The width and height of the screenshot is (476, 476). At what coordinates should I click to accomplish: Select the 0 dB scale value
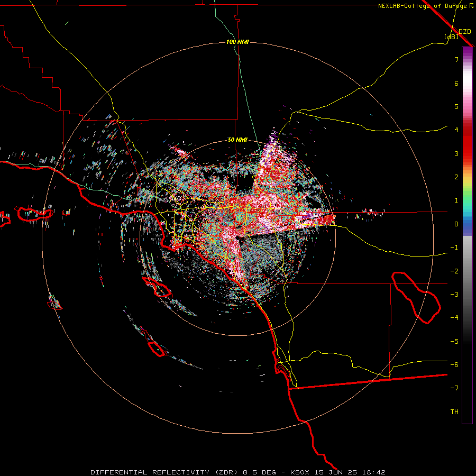click(x=456, y=224)
